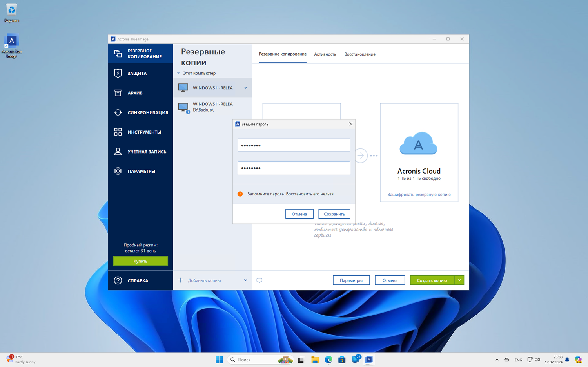Click Добавить копию label
Image resolution: width=588 pixels, height=367 pixels.
[x=204, y=280]
